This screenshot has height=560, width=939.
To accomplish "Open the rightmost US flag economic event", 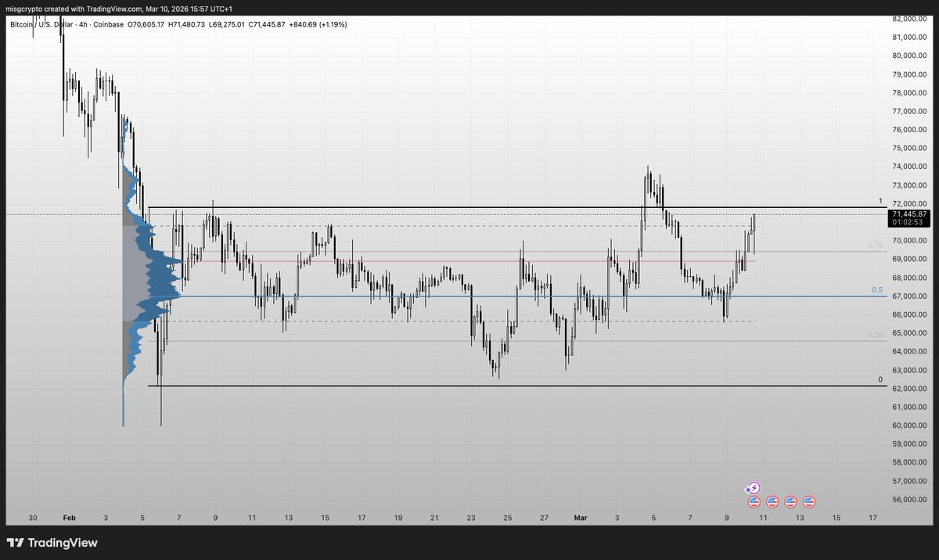I will tap(810, 502).
